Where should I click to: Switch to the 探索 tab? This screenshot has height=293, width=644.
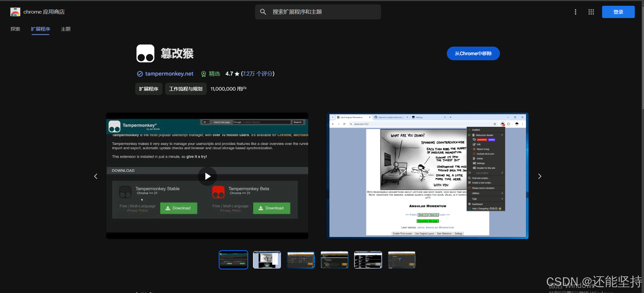point(15,29)
